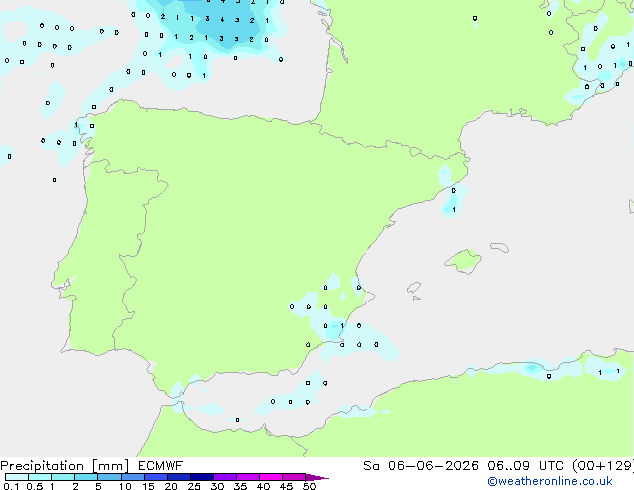The width and height of the screenshot is (634, 490).
Task: Click the '0.5' legend scale label
Action: [x=35, y=486]
